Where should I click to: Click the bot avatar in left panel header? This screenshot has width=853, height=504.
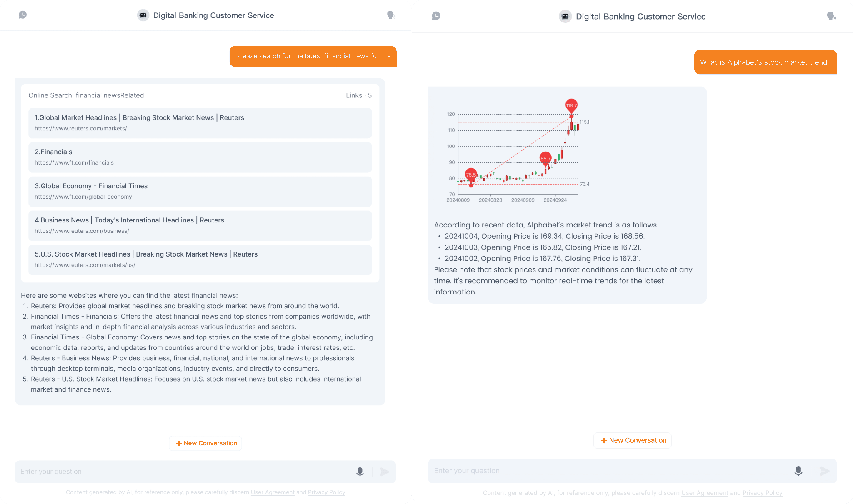(x=143, y=15)
